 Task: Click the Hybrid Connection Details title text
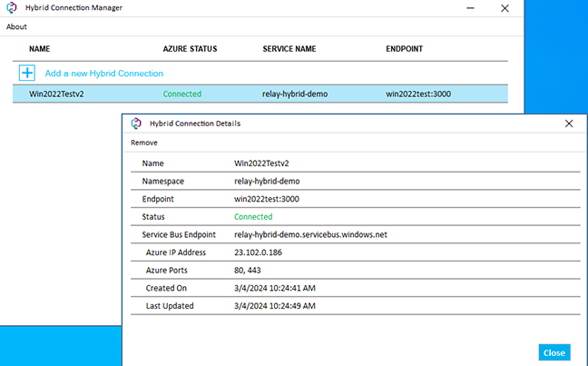click(x=195, y=124)
